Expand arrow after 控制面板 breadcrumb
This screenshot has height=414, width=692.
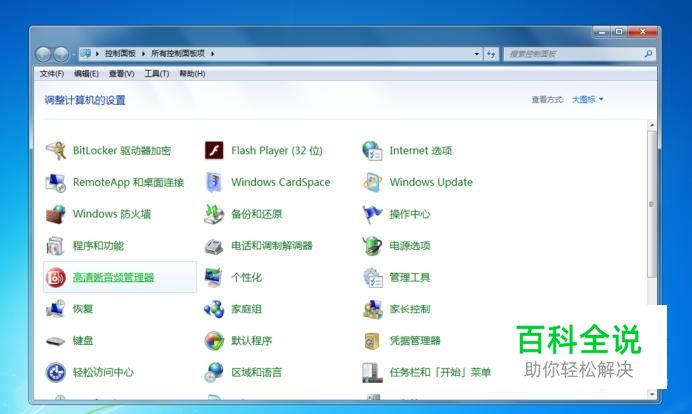143,54
